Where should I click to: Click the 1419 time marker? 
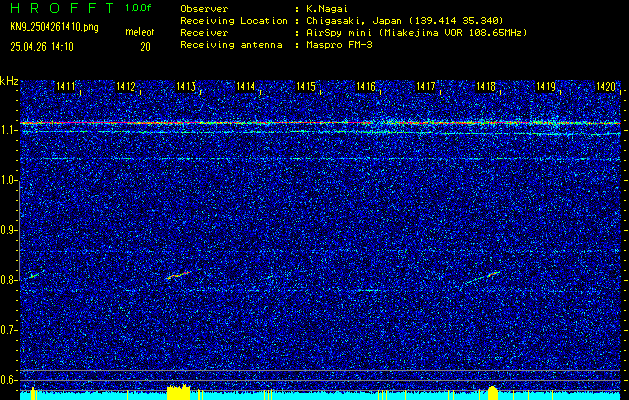click(546, 86)
